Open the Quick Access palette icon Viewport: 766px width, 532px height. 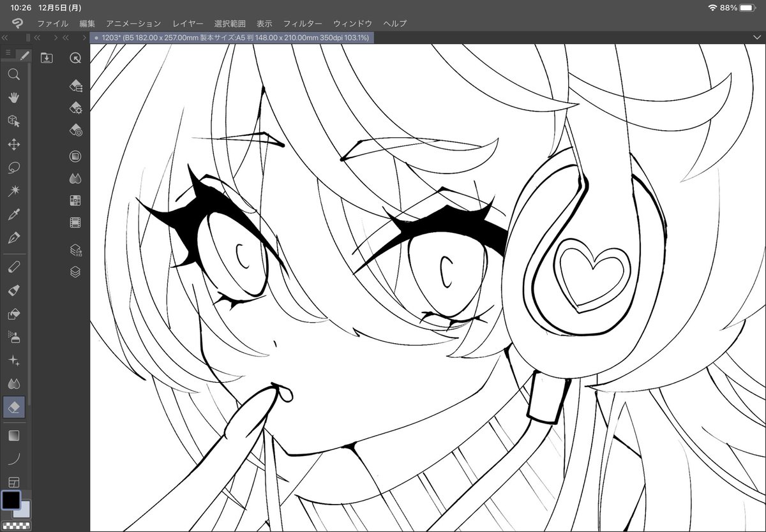click(x=75, y=58)
